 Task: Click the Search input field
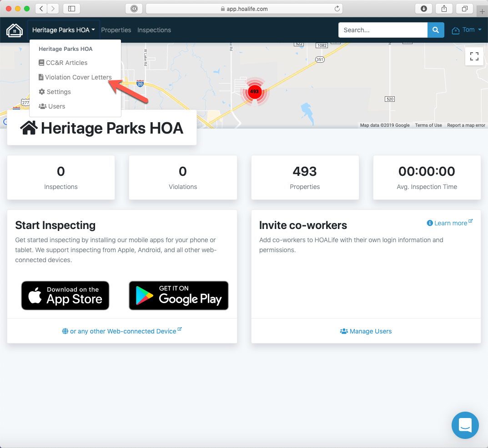(383, 30)
